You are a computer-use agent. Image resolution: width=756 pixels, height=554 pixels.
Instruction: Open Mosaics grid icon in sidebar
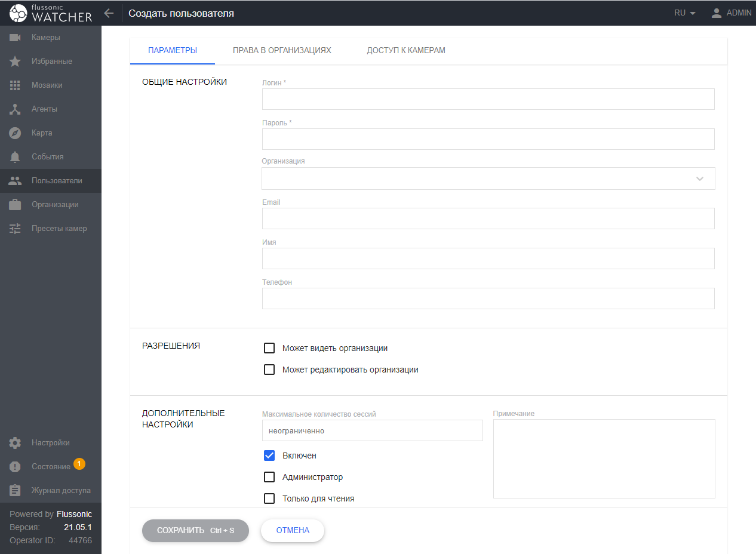coord(16,85)
